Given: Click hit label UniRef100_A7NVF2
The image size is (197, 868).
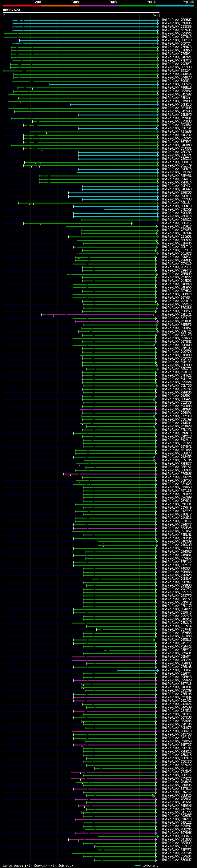Looking at the screenshot, I should (177, 61).
